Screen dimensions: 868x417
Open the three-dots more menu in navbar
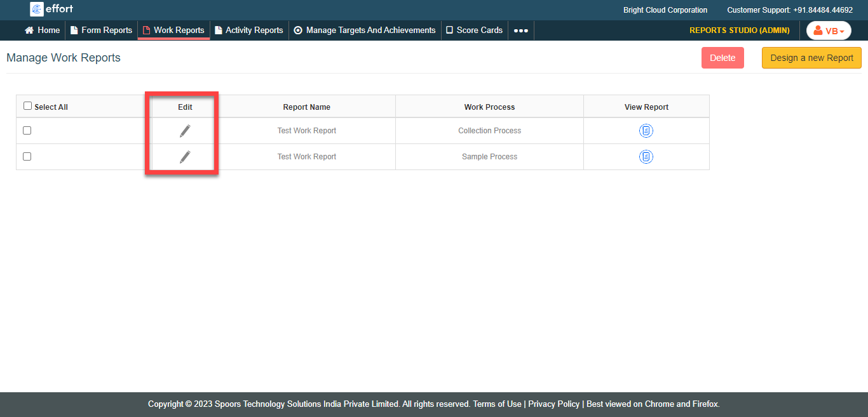click(520, 30)
